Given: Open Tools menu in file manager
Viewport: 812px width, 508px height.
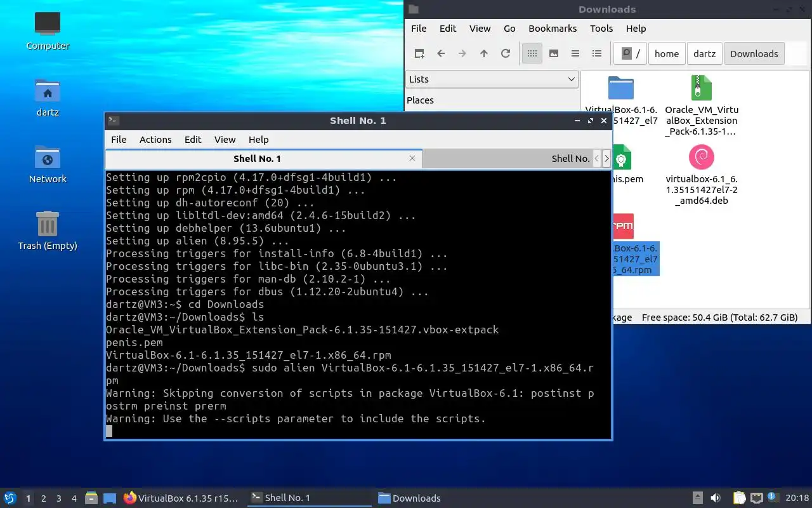Looking at the screenshot, I should 601,29.
